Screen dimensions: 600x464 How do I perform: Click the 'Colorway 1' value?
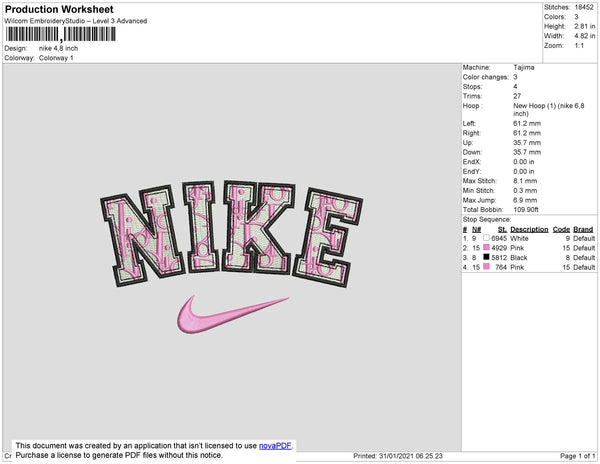coord(56,58)
